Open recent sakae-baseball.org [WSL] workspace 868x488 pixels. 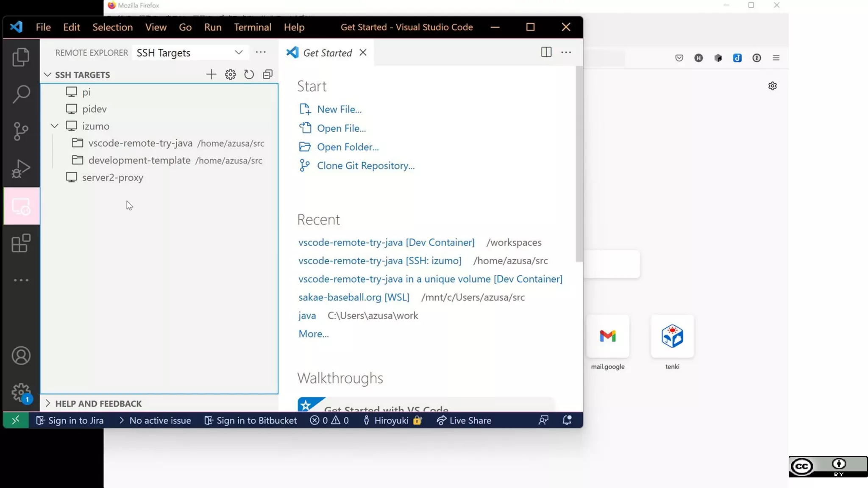point(353,297)
